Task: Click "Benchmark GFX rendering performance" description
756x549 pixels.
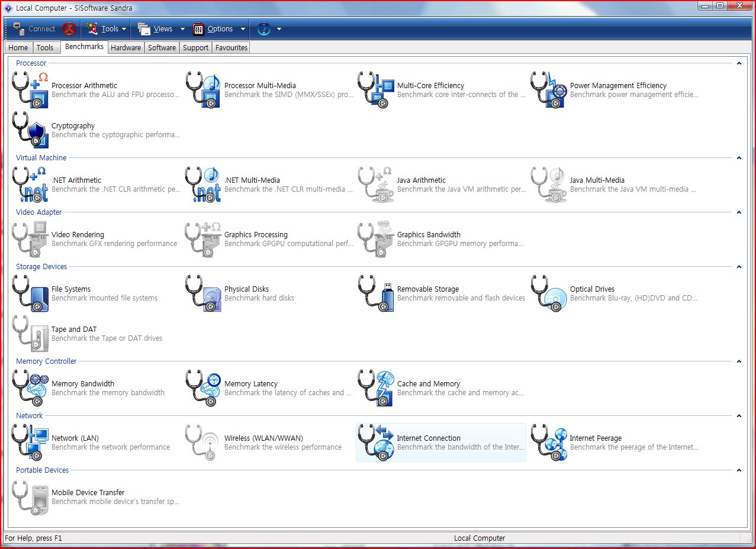Action: [114, 244]
